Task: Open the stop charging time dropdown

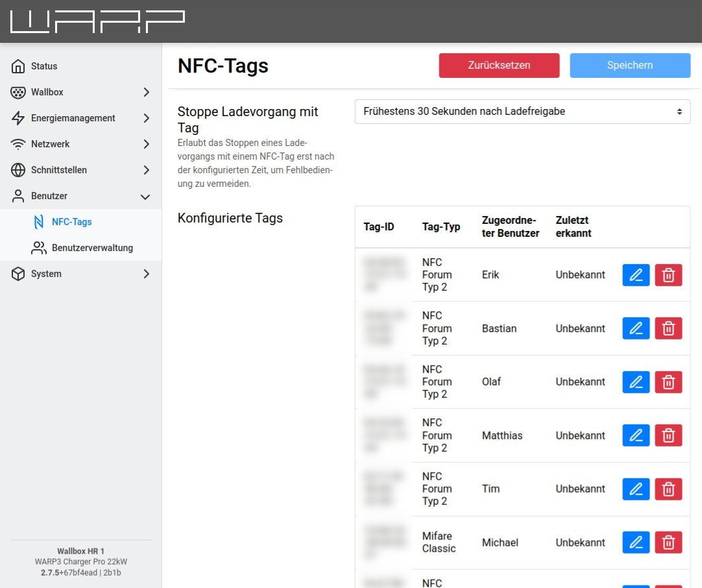Action: tap(522, 112)
